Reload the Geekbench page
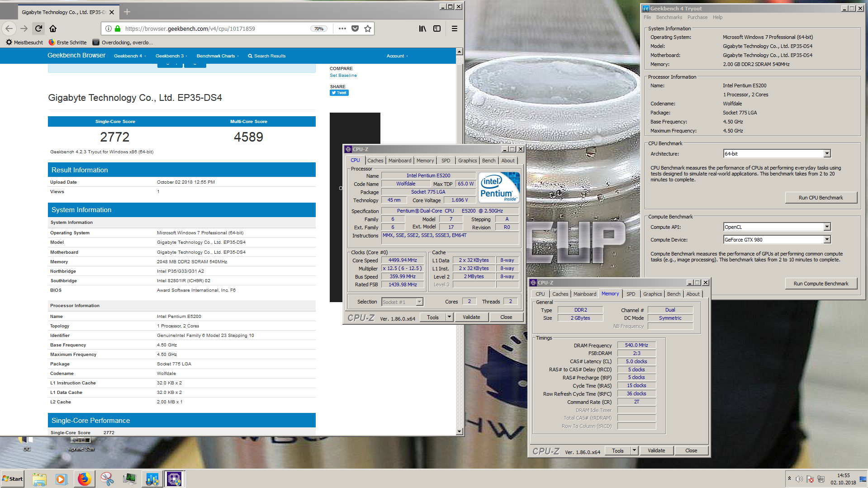This screenshot has height=488, width=868. (38, 28)
